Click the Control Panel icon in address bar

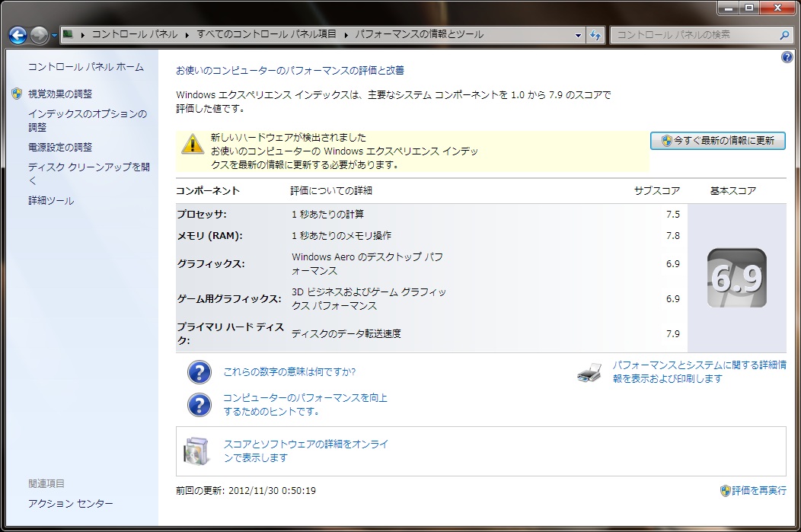68,35
